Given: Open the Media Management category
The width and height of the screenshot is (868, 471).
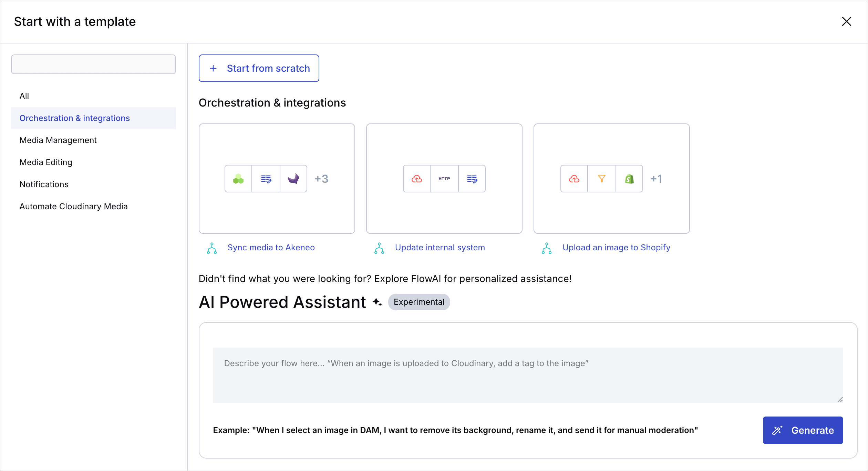Looking at the screenshot, I should point(58,140).
